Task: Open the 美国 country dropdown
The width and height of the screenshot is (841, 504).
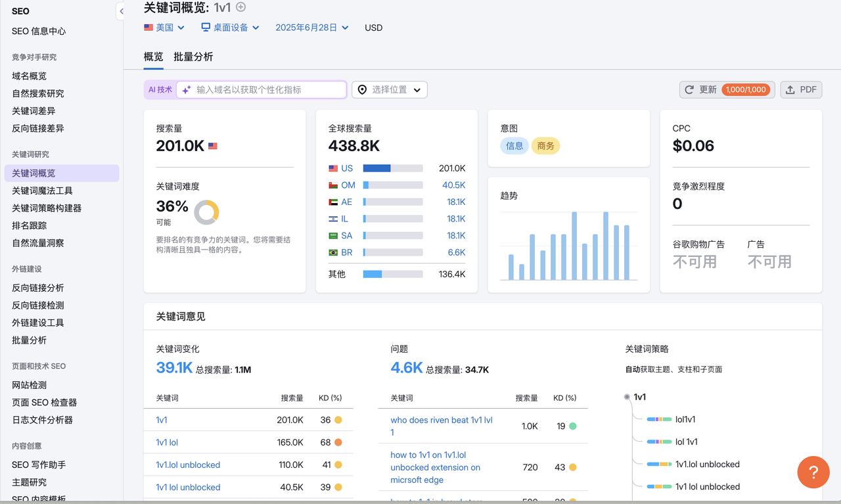Action: click(164, 28)
